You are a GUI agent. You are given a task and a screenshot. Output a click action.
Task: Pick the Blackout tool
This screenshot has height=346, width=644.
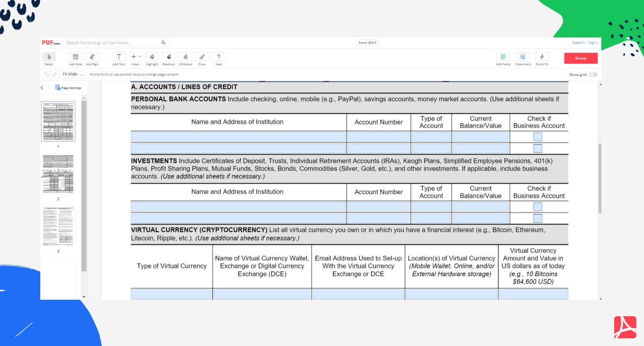(x=169, y=59)
